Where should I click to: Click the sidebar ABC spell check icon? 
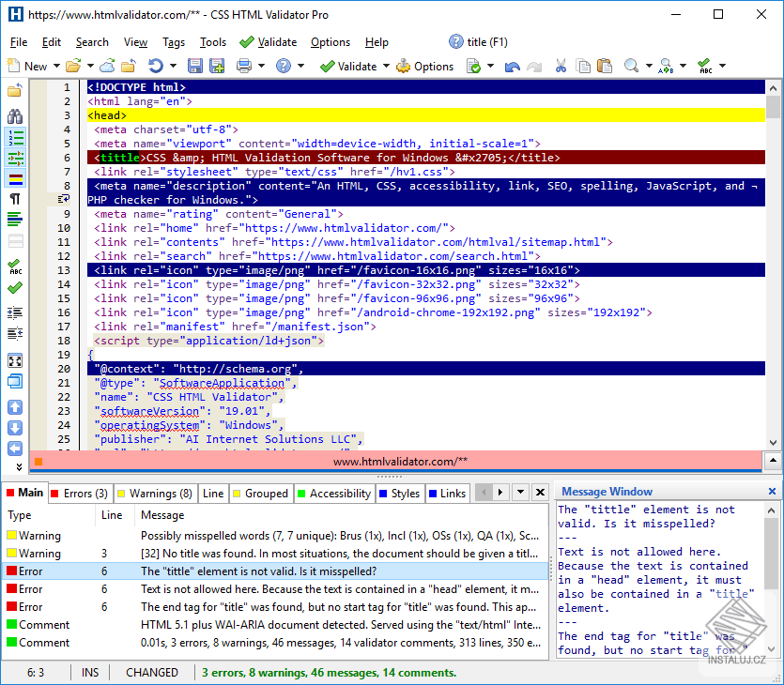point(15,266)
